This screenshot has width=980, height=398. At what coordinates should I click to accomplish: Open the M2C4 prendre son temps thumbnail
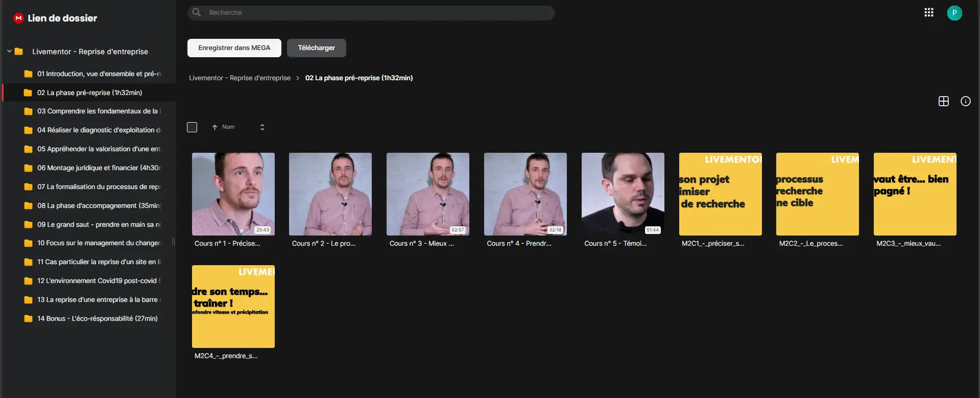233,307
